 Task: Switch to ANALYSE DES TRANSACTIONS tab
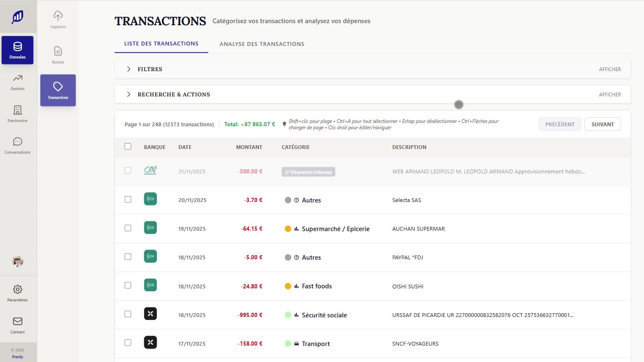[x=262, y=44]
